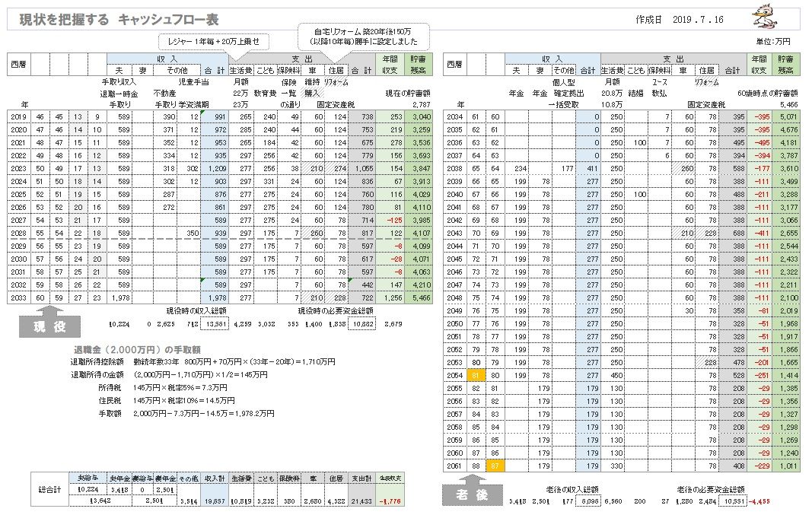The height and width of the screenshot is (515, 812).
Task: Click the creation date 2019.7.16
Action: click(698, 20)
